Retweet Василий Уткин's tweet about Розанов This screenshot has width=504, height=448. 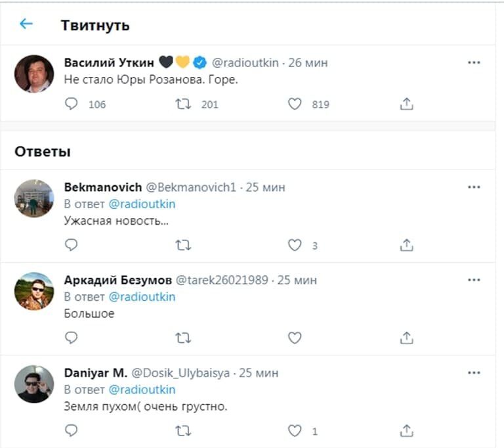pyautogui.click(x=183, y=104)
